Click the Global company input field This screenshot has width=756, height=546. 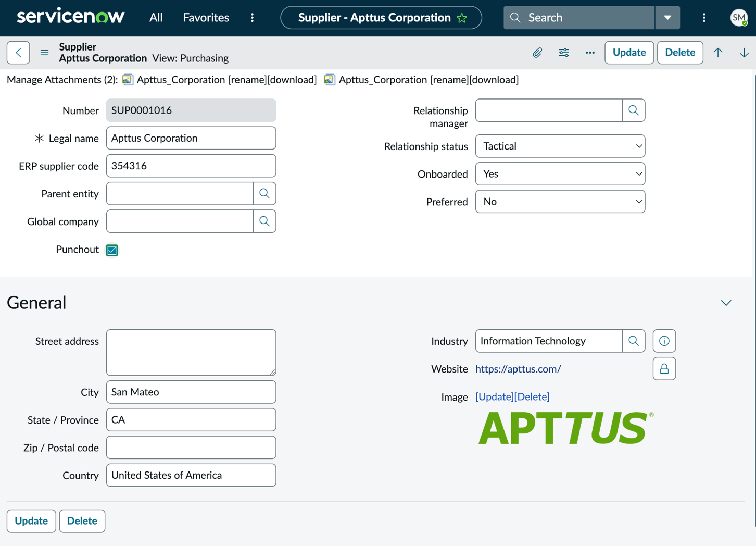pos(180,221)
